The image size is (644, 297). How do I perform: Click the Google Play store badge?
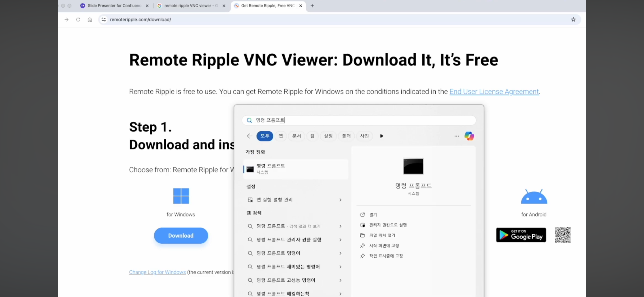[x=521, y=235]
